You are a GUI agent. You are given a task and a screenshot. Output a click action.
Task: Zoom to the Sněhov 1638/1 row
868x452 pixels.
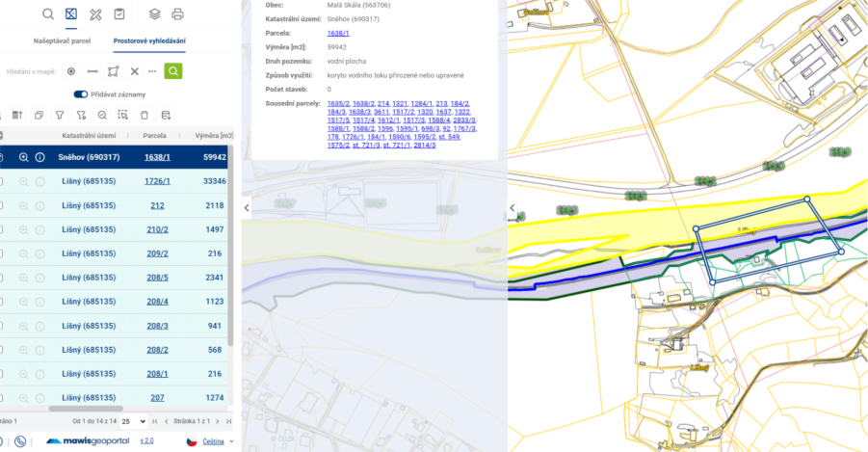click(x=24, y=157)
